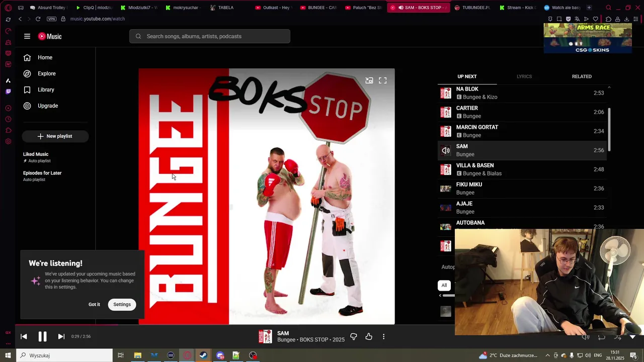644x362 pixels.
Task: Open File Explorer from the taskbar
Action: [137, 355]
